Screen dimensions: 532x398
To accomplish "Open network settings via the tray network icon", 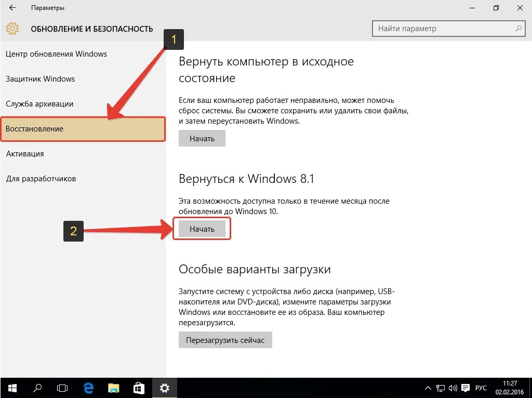I will (440, 388).
